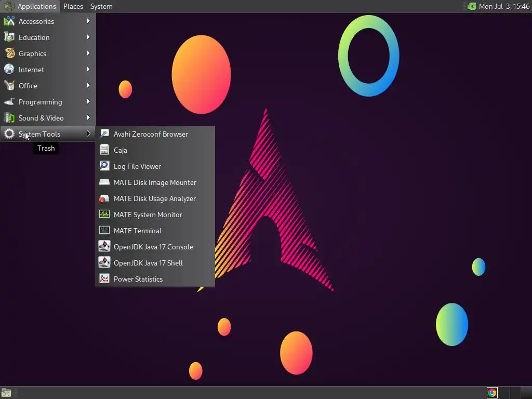Click the Chrome icon in bottom panel

pyautogui.click(x=492, y=393)
